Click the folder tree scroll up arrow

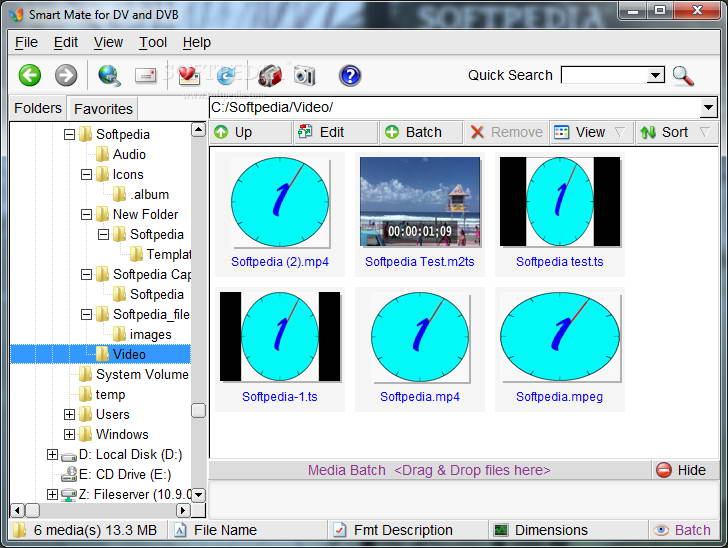(x=198, y=130)
